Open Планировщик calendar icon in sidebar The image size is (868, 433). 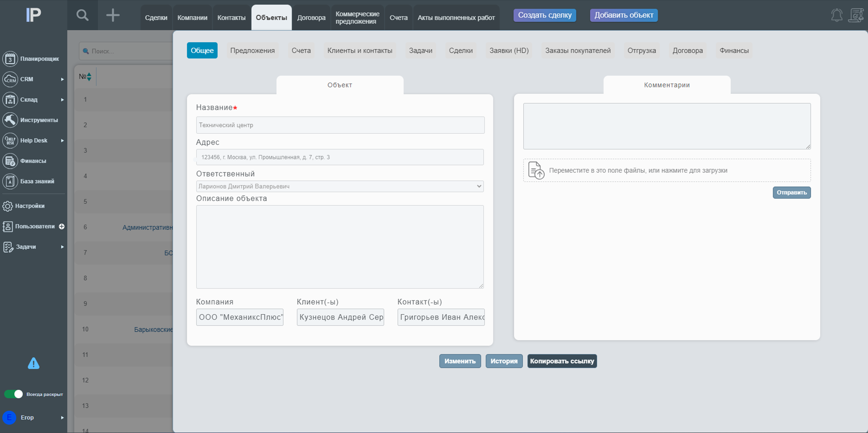tap(10, 59)
